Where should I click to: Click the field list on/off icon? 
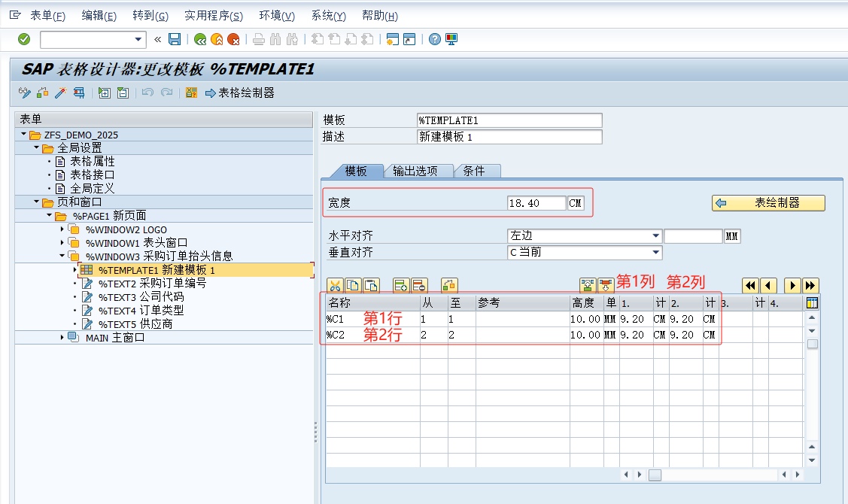[191, 93]
